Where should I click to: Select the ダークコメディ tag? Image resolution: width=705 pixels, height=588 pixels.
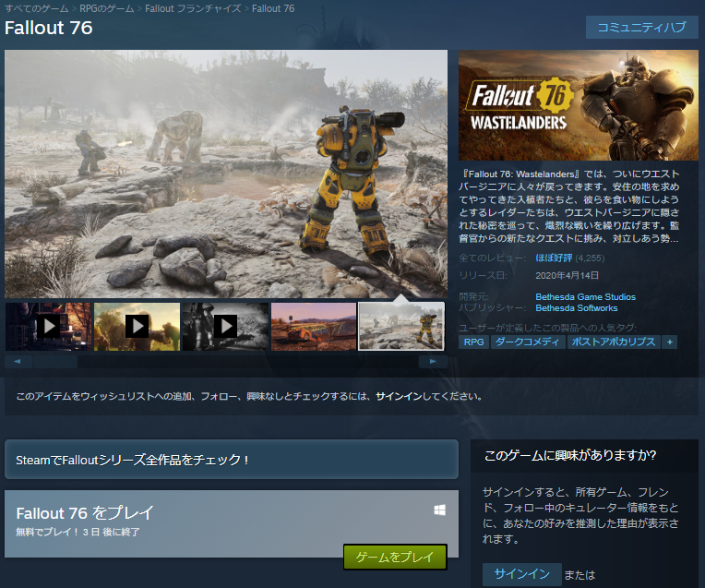click(x=528, y=342)
